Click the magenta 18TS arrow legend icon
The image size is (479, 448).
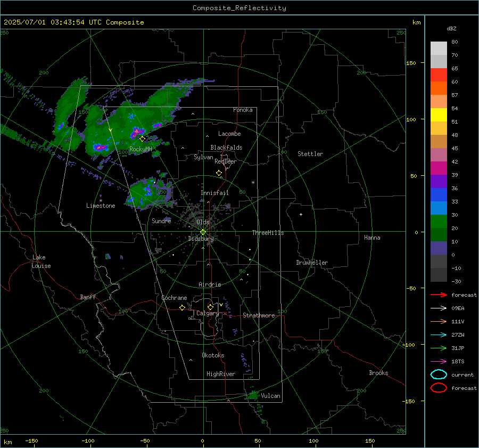(439, 362)
